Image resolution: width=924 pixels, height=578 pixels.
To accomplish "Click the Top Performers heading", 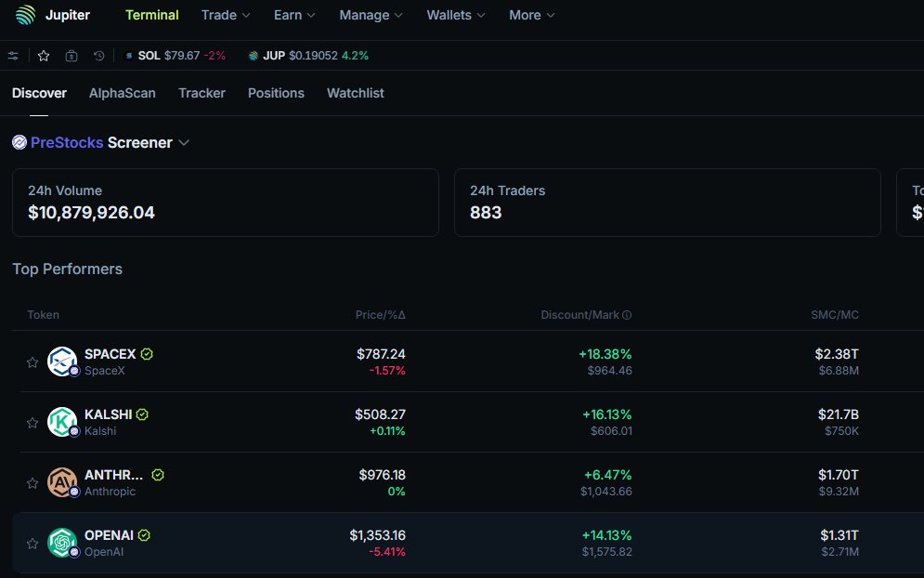I will [67, 269].
